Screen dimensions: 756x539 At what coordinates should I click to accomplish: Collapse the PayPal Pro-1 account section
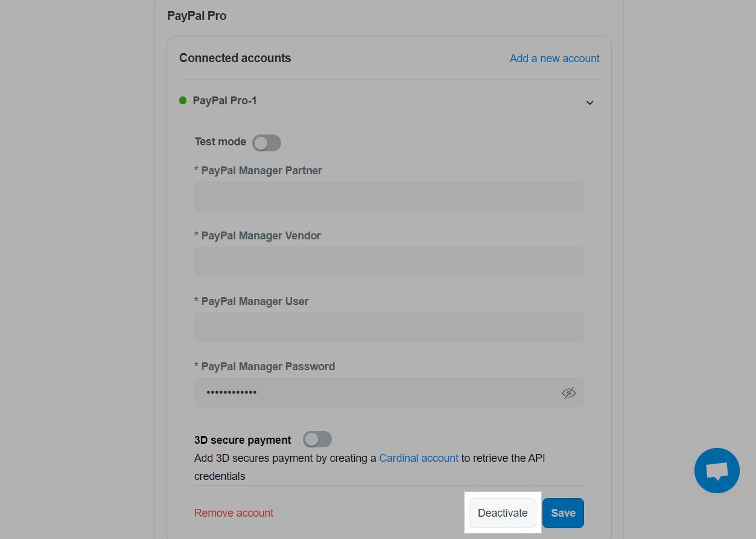tap(589, 102)
